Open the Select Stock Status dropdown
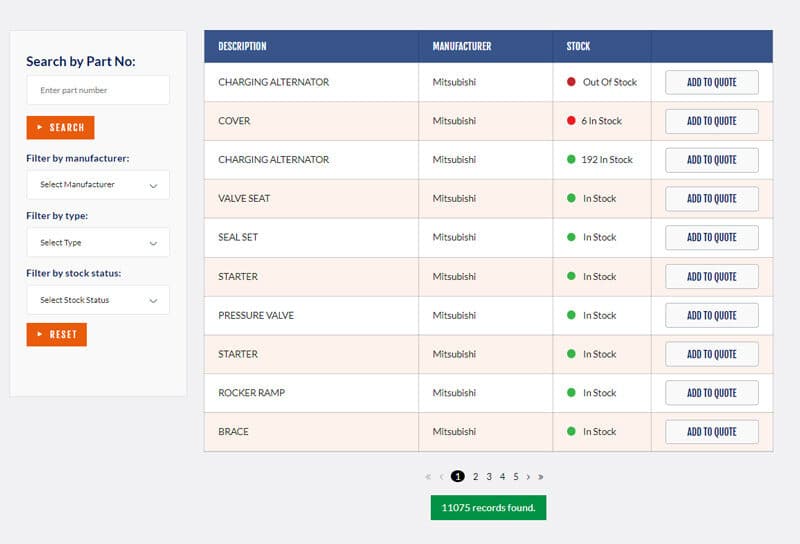Viewport: 800px width, 544px height. pos(98,300)
